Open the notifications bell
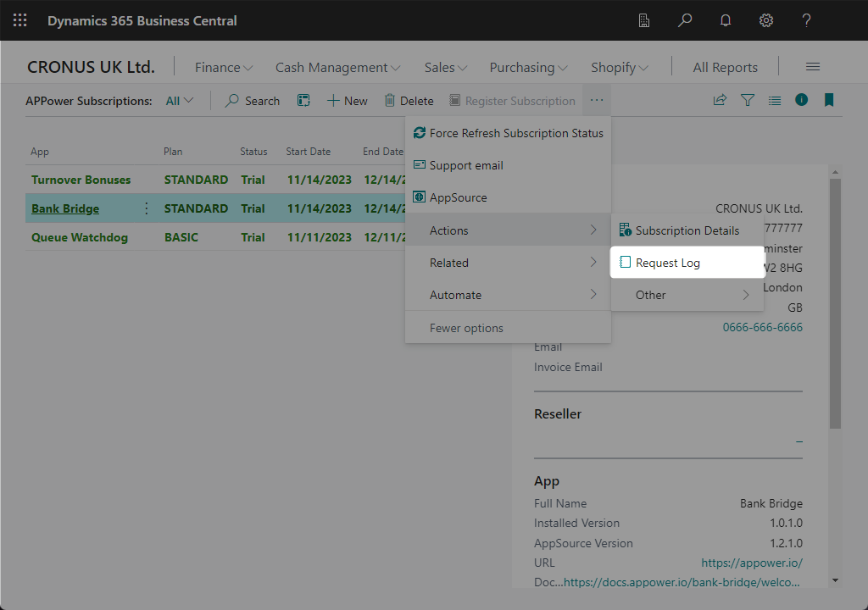This screenshot has width=868, height=610. pyautogui.click(x=726, y=20)
